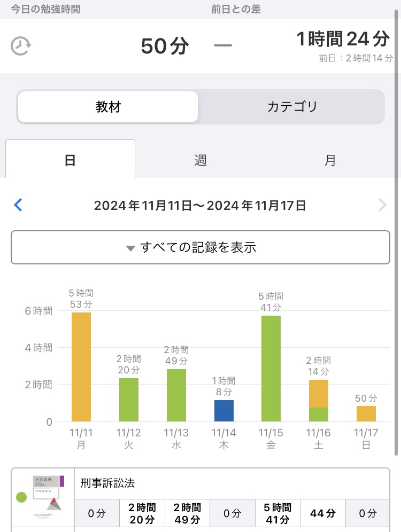Switch to the カテゴリ segment
The height and width of the screenshot is (532, 401).
pos(292,107)
